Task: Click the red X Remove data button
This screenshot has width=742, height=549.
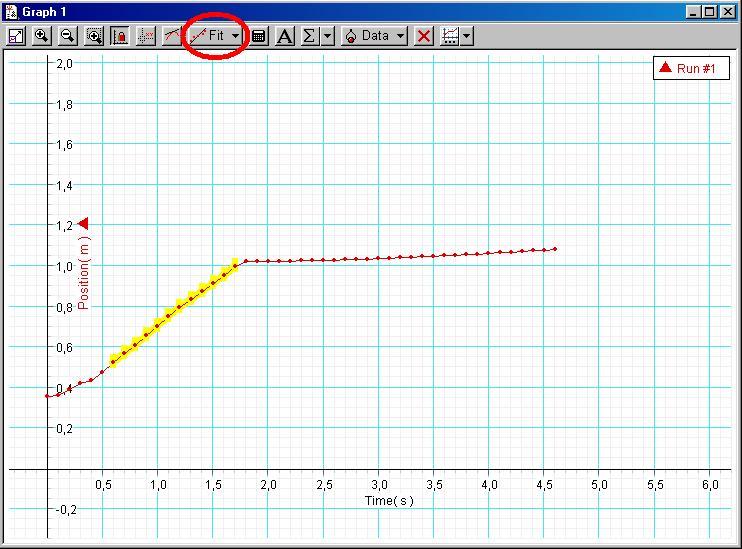Action: click(424, 36)
